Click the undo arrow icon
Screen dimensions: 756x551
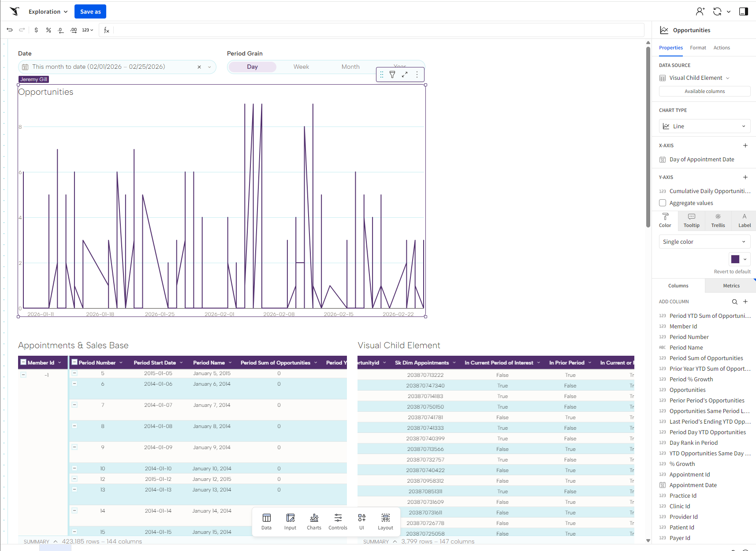coord(10,30)
